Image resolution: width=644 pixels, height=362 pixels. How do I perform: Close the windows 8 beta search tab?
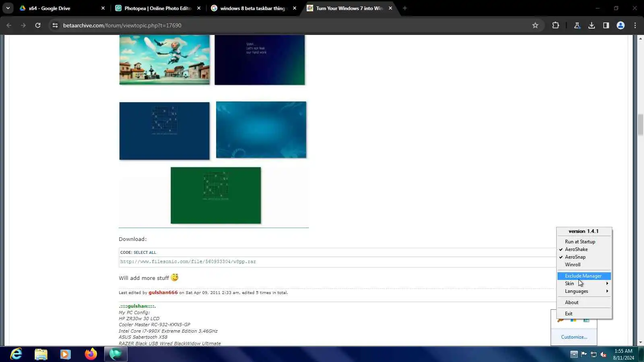pos(295,8)
